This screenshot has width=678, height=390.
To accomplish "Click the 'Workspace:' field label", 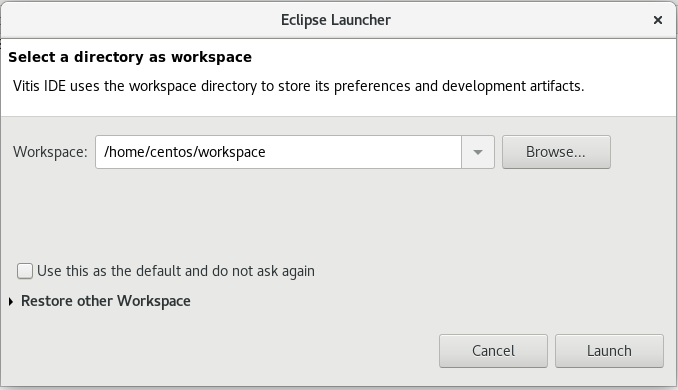I will coord(50,152).
